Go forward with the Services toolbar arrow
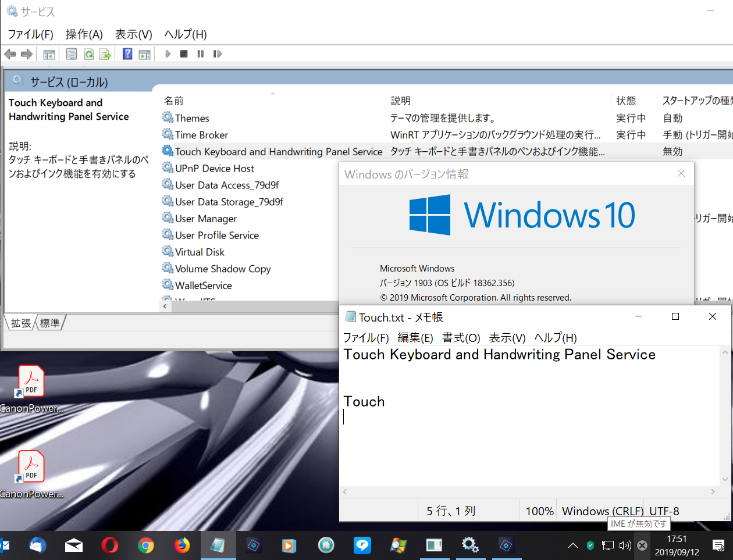 27,54
